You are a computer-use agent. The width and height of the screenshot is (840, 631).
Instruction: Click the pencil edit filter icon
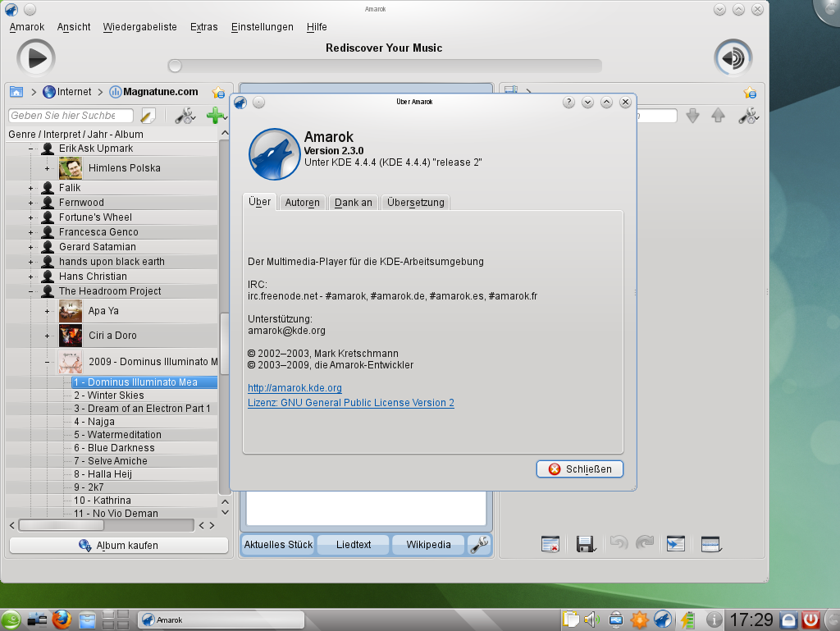point(148,116)
